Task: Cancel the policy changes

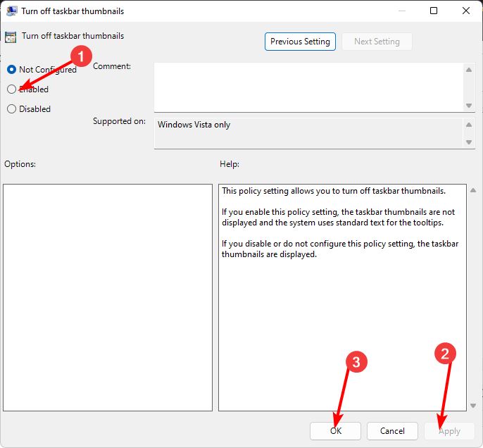Action: coord(392,431)
